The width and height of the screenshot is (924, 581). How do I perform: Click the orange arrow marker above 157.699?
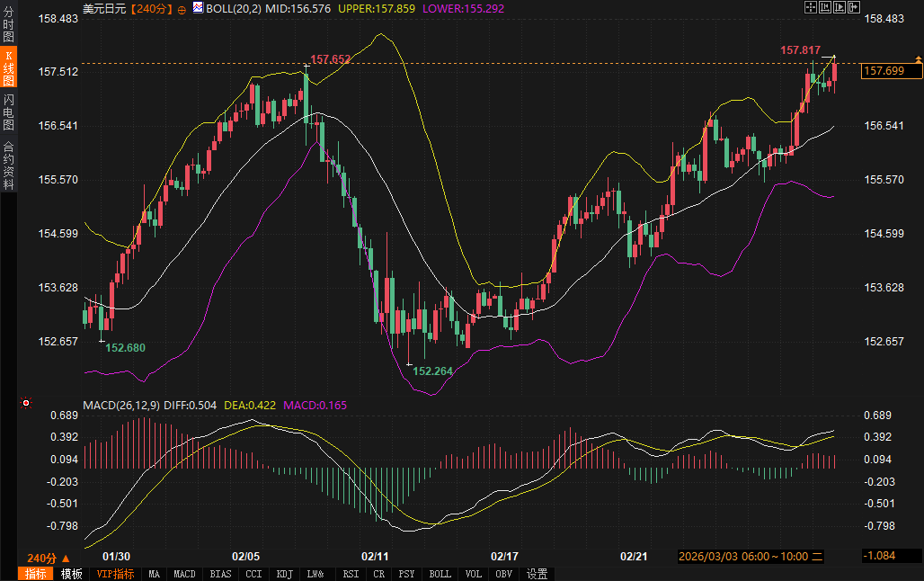coord(918,58)
